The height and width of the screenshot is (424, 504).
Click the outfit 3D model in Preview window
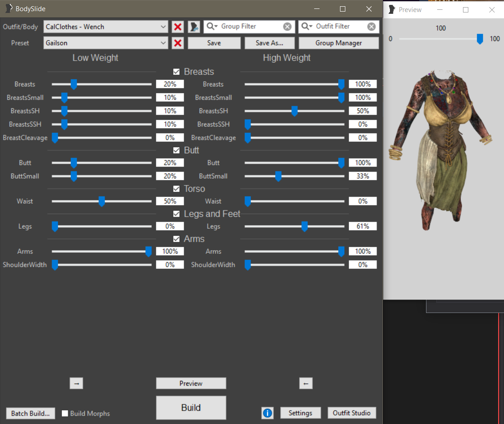coord(440,150)
